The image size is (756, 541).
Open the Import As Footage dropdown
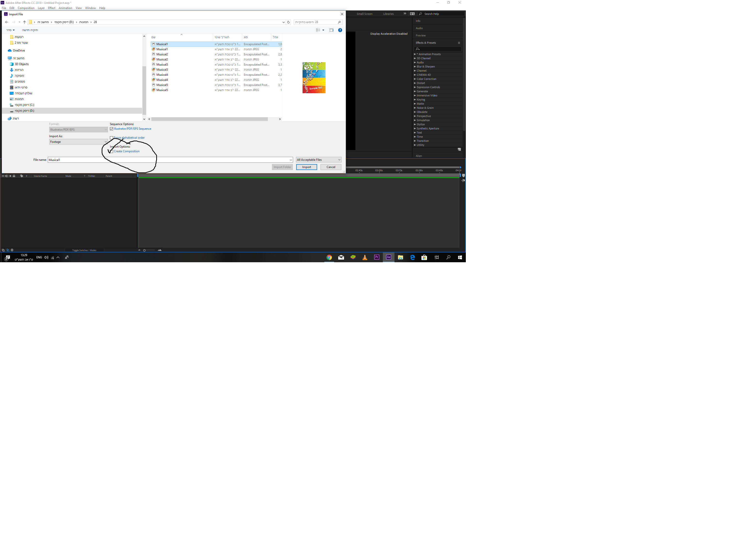[78, 142]
